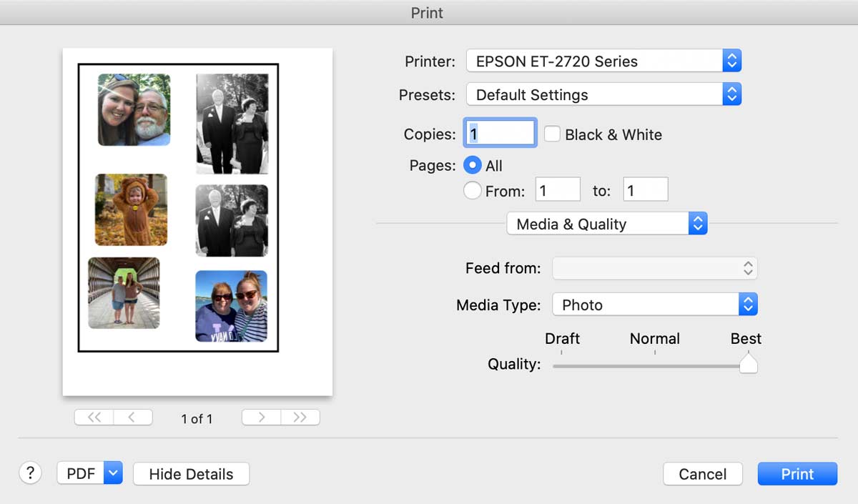Click the Copies input field
The width and height of the screenshot is (858, 504).
pyautogui.click(x=500, y=134)
